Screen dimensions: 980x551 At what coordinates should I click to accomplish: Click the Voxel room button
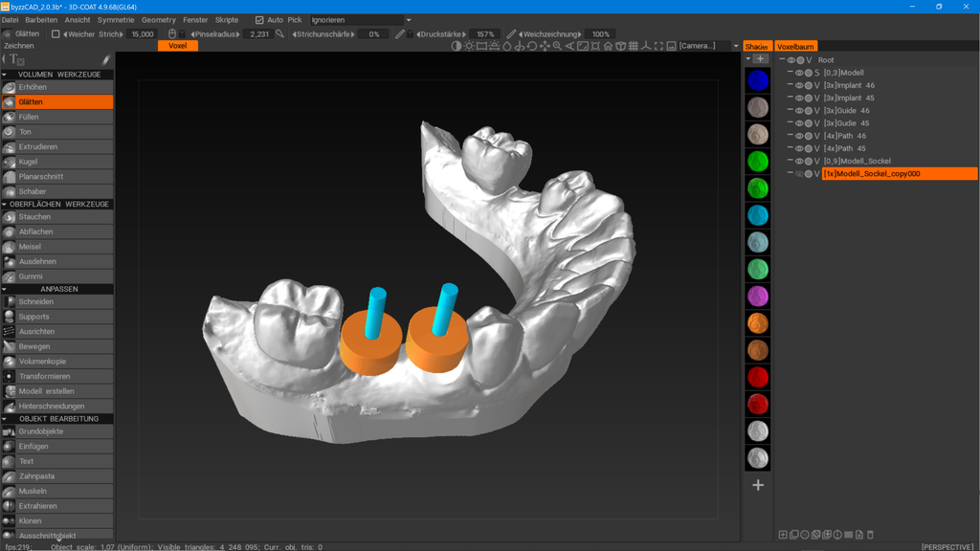[177, 46]
